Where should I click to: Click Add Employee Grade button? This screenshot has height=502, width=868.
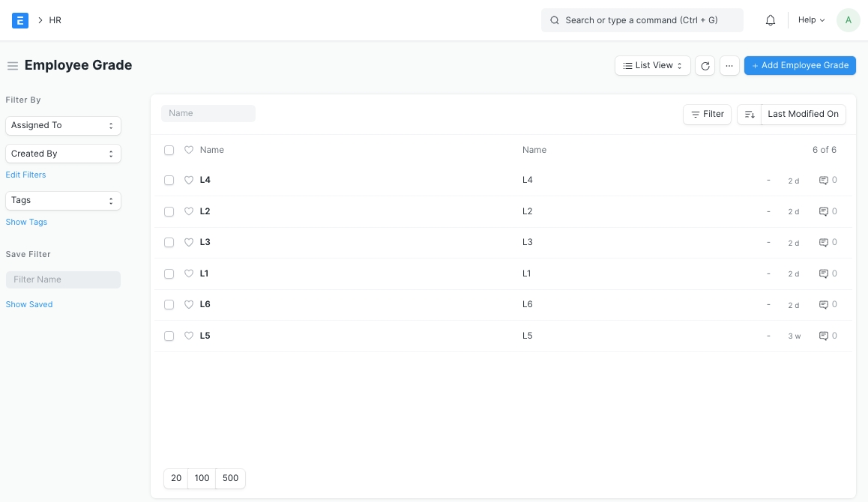[x=800, y=66]
